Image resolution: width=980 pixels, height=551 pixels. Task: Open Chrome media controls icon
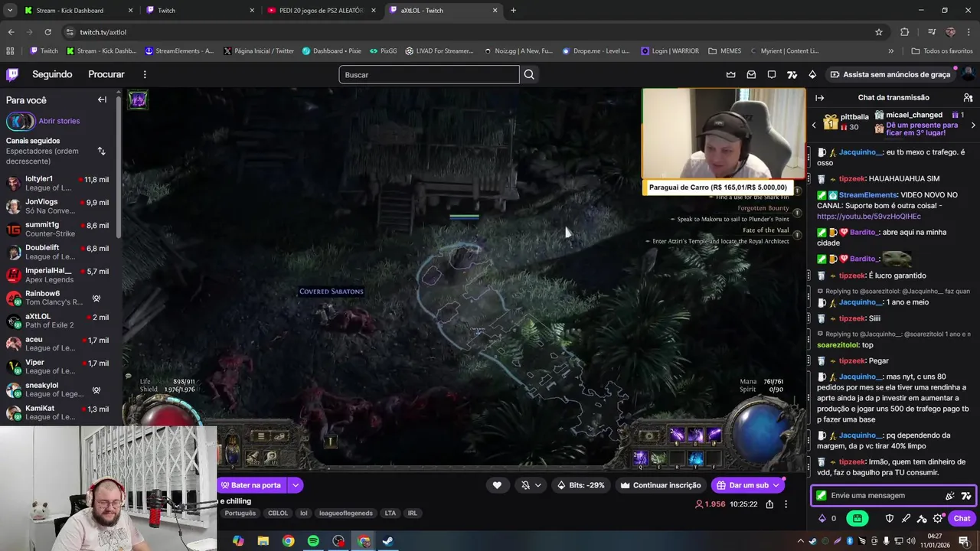pyautogui.click(x=932, y=32)
